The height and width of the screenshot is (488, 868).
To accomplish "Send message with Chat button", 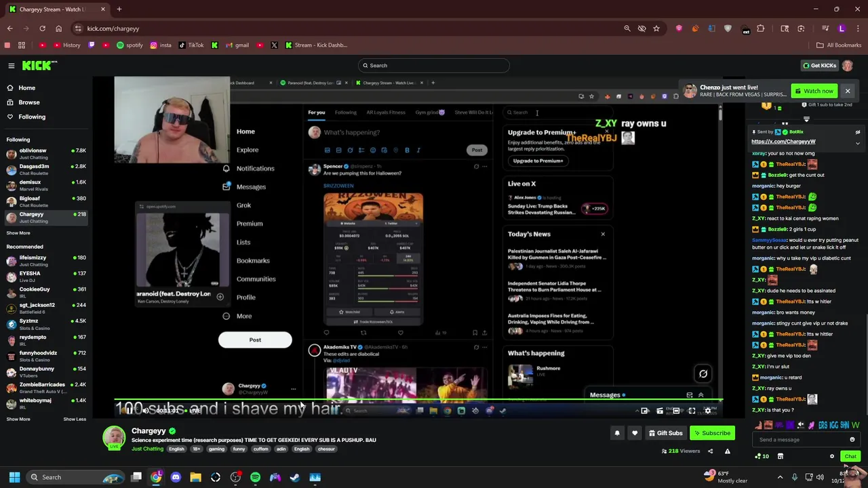I will point(850,457).
